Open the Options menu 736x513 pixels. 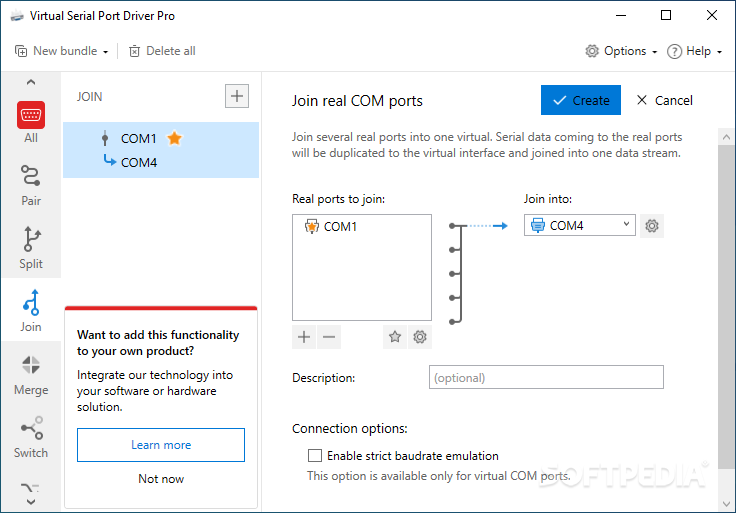[x=621, y=51]
